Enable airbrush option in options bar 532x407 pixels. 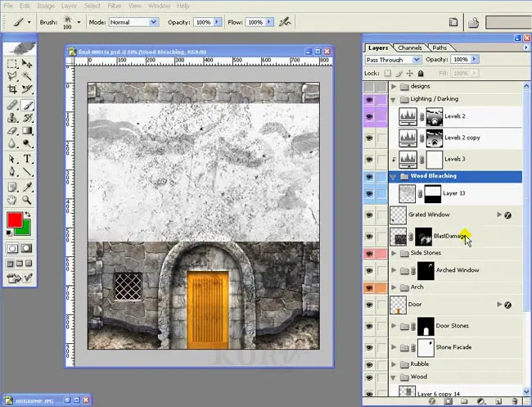coord(285,22)
